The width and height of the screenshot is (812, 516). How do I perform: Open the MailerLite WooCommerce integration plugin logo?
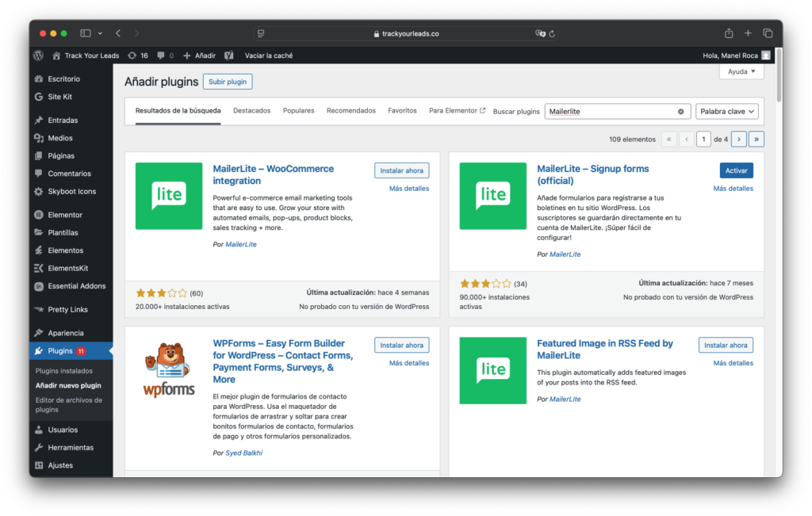169,196
